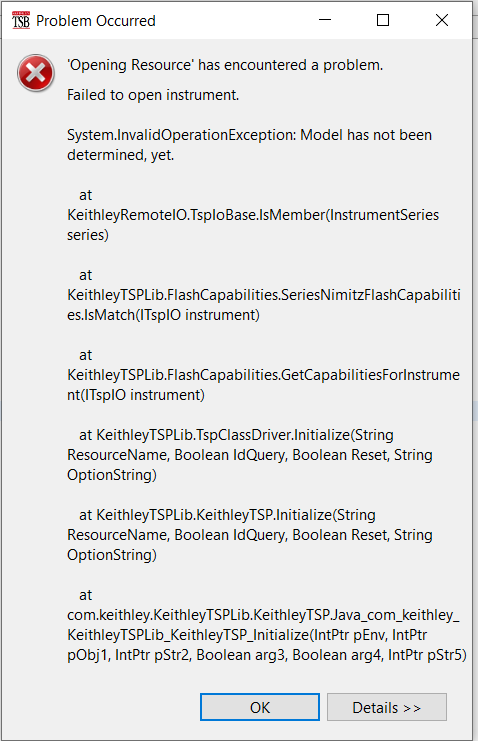This screenshot has width=478, height=741.
Task: Click the 'determined, yet.' text line
Action: click(121, 155)
